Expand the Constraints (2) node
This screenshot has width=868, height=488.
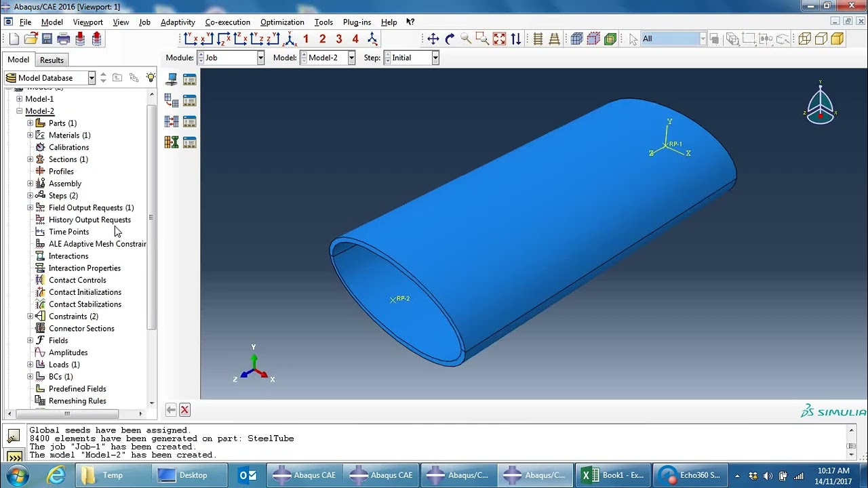30,317
